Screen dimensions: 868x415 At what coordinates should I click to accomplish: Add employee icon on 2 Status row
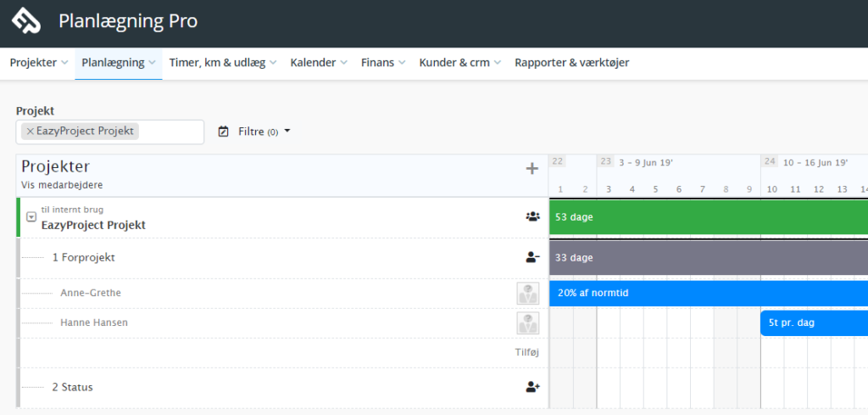pos(532,387)
